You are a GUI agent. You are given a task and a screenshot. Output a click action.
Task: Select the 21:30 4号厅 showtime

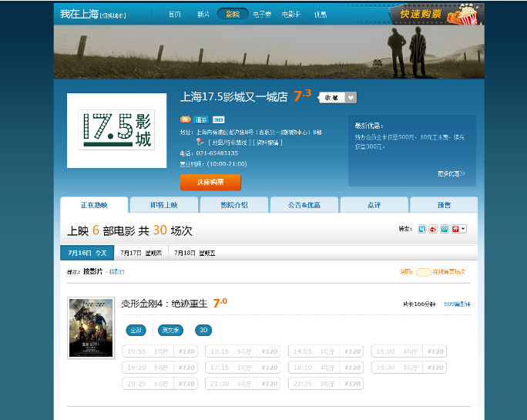243,384
